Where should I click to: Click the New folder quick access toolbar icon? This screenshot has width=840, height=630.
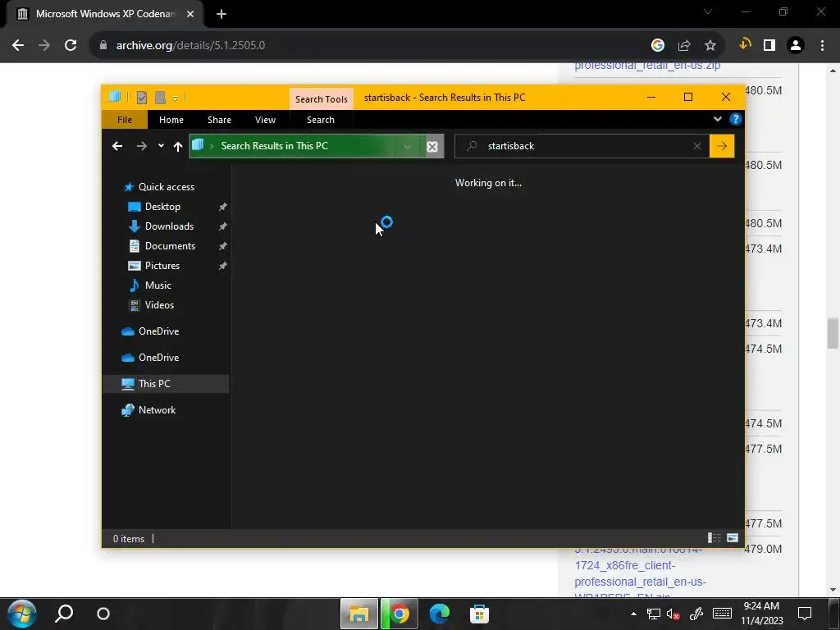[x=160, y=98]
